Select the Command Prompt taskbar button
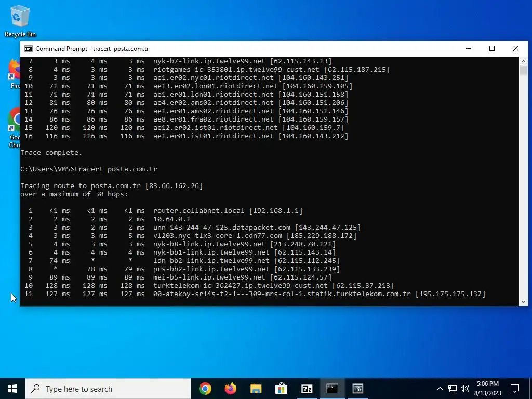 [x=332, y=389]
